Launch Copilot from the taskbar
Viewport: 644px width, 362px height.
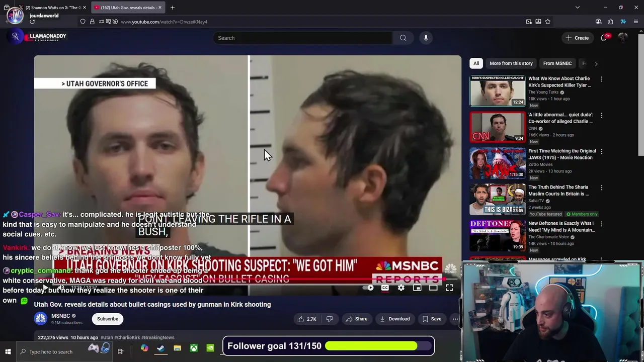click(x=144, y=348)
